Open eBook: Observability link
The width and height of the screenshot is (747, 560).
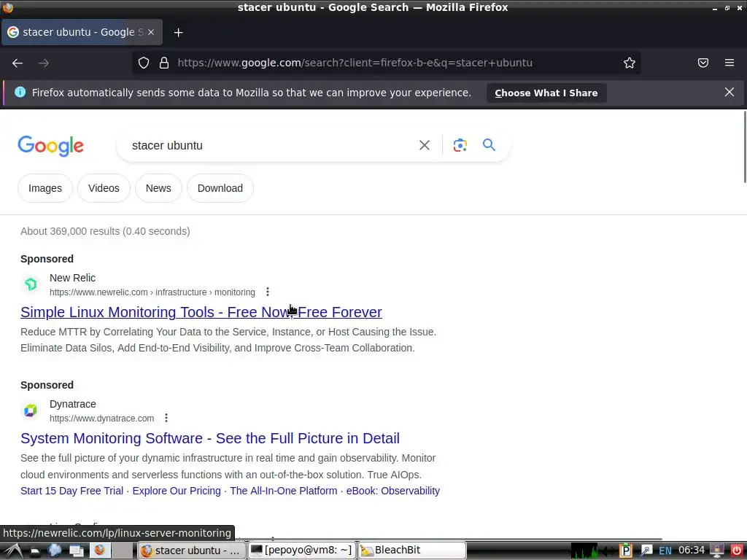click(x=393, y=491)
